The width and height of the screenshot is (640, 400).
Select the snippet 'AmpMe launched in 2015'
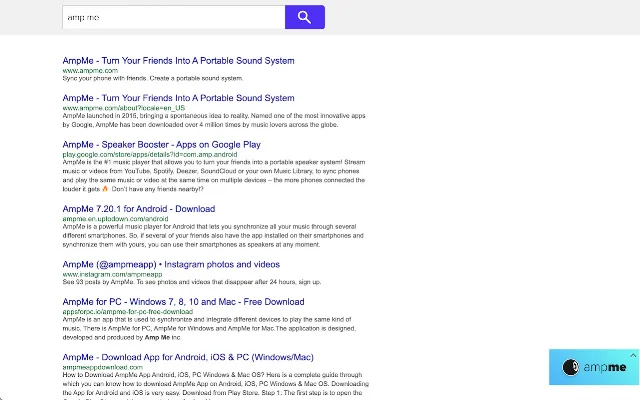click(214, 120)
